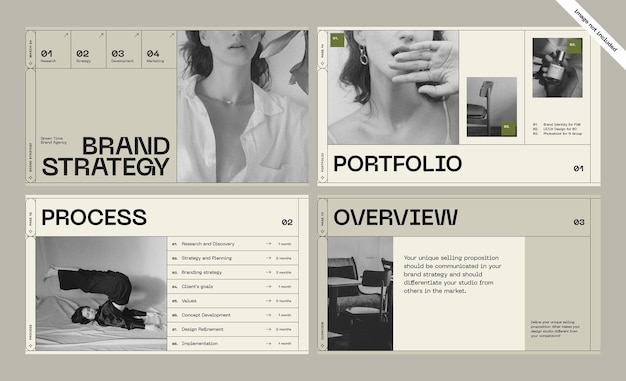626x381 pixels.
Task: Click the BRAND STRATEGY title text
Action: tap(106, 157)
